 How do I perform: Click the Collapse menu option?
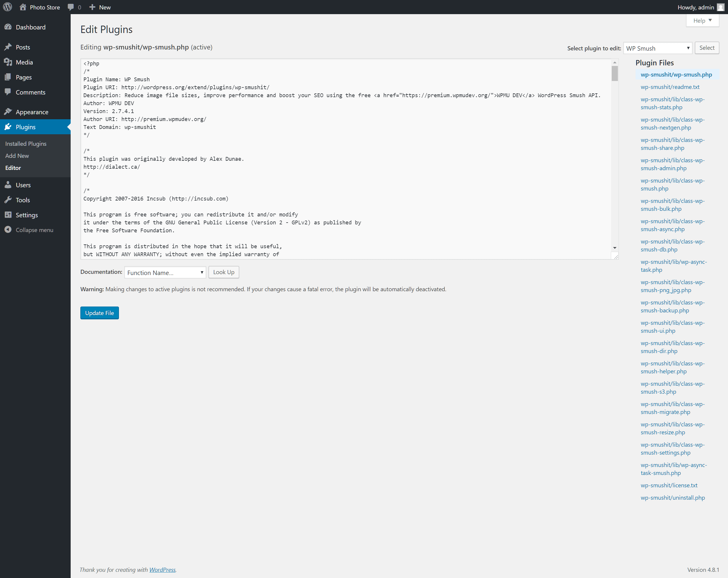coord(34,230)
